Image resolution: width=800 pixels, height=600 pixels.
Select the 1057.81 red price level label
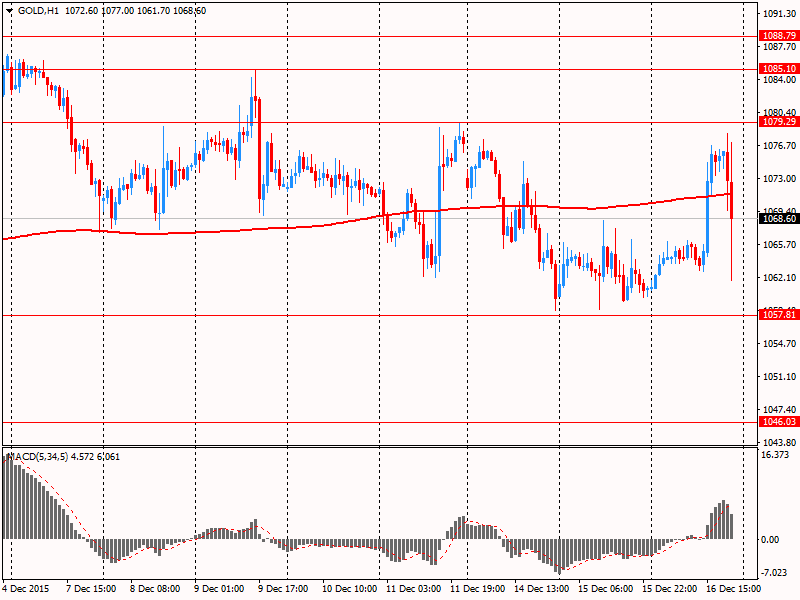click(779, 314)
